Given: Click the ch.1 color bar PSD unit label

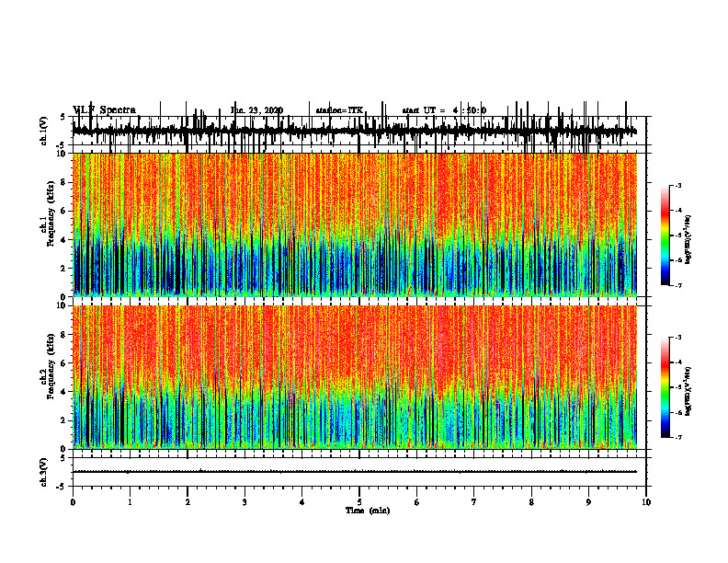Looking at the screenshot, I should (x=688, y=240).
